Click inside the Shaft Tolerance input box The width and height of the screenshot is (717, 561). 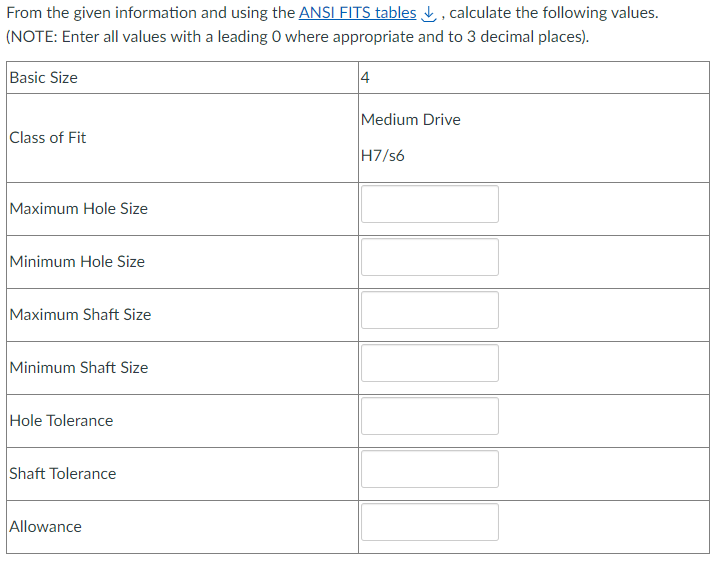coord(429,470)
